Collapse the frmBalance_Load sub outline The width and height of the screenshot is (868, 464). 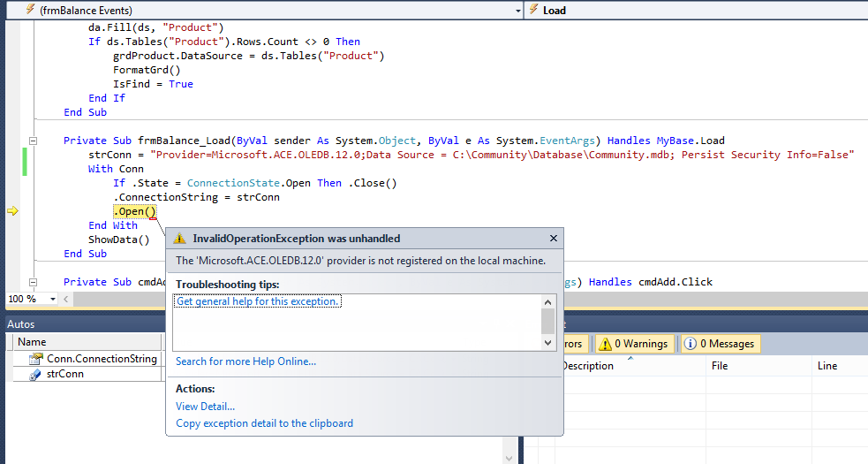(34, 141)
